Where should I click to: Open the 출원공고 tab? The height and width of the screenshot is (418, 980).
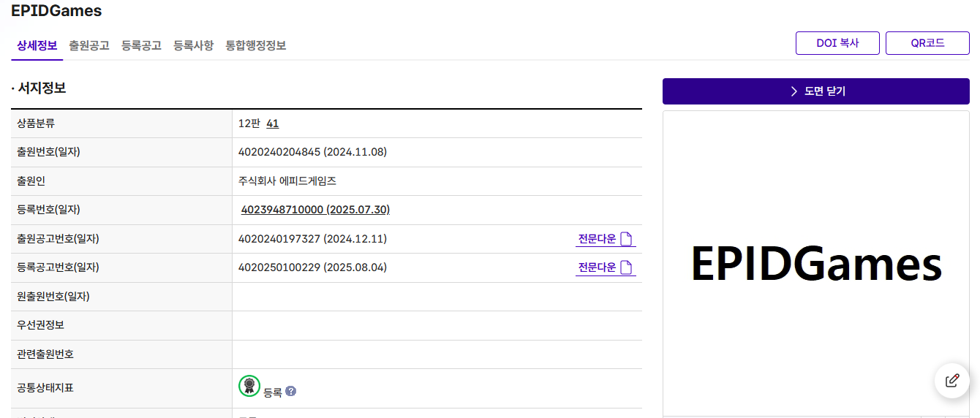tap(89, 45)
